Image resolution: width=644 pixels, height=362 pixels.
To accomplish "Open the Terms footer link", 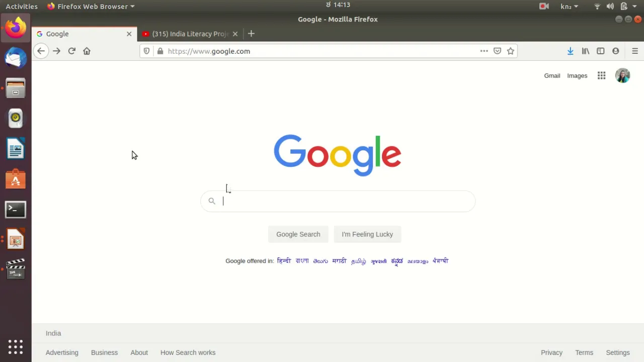I will point(584,352).
